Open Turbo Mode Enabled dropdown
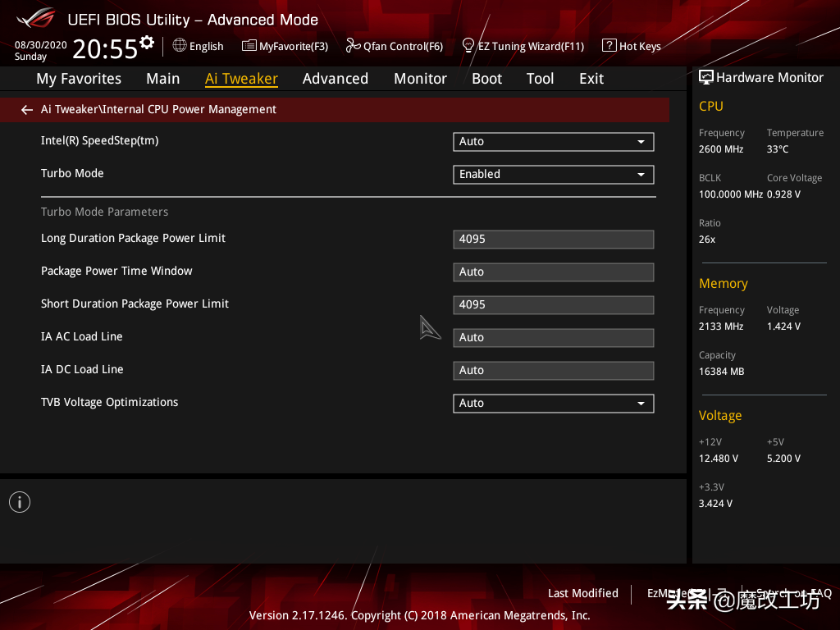This screenshot has height=630, width=840. [x=554, y=175]
